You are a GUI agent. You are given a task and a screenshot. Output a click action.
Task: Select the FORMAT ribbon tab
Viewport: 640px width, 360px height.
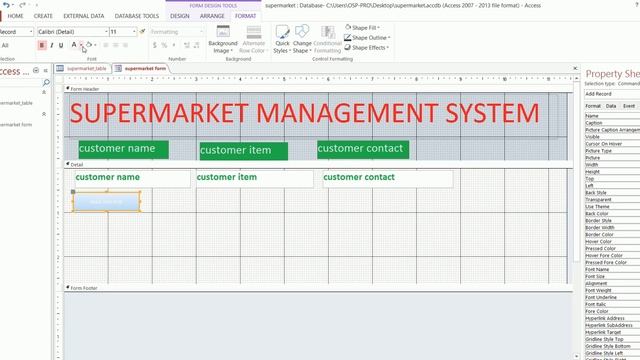[x=245, y=16]
